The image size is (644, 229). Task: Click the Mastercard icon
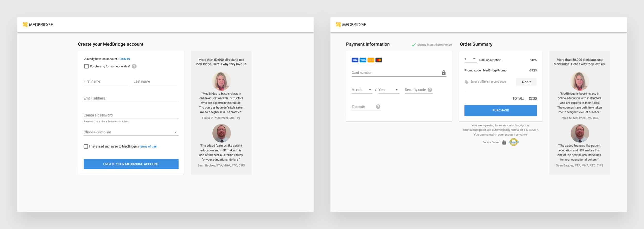(x=379, y=60)
